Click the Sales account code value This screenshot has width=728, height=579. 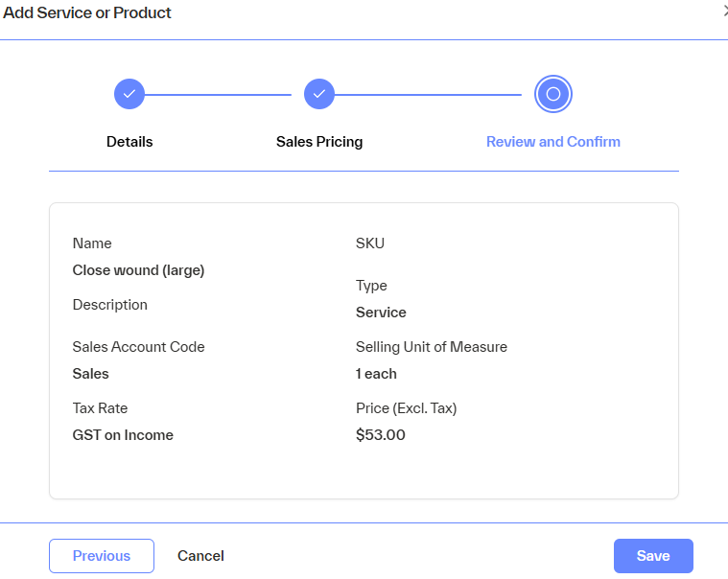[x=91, y=374]
